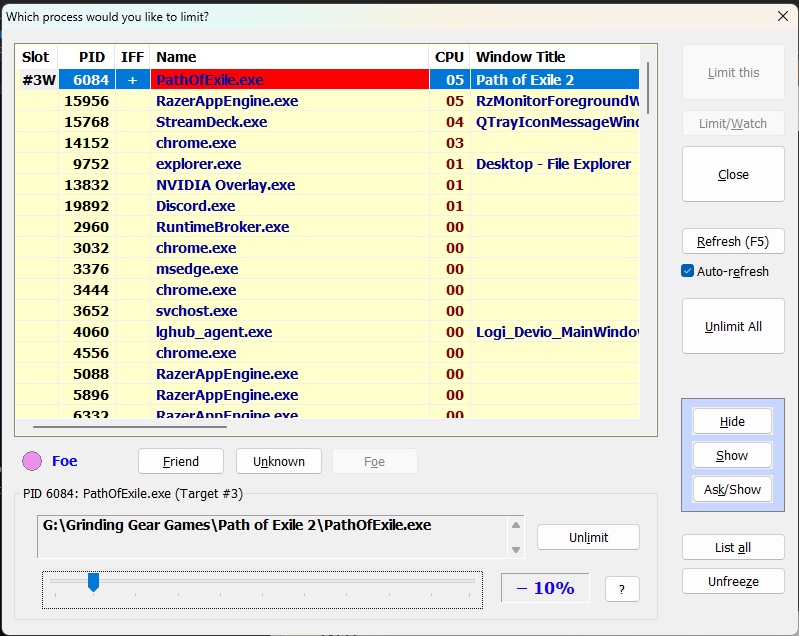Click the Logi_Devio_MainWindow title cell
The width and height of the screenshot is (799, 636).
pyautogui.click(x=555, y=332)
